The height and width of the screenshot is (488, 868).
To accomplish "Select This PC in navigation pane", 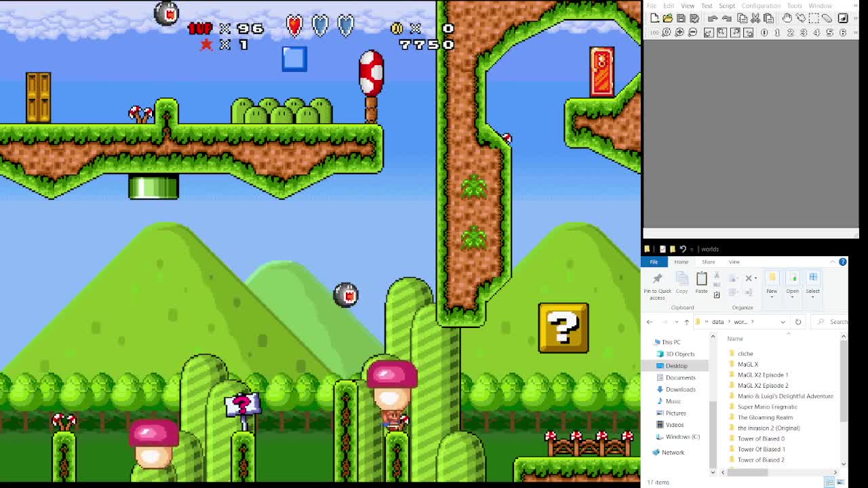I will [x=671, y=342].
